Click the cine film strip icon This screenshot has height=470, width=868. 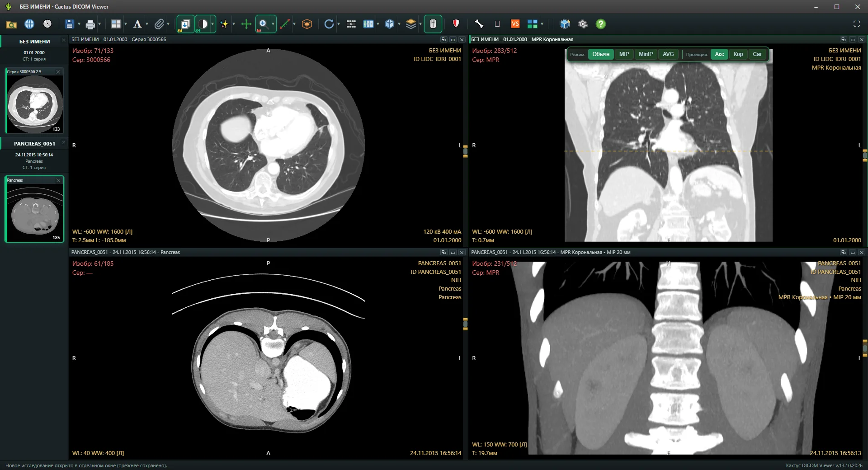pos(351,24)
